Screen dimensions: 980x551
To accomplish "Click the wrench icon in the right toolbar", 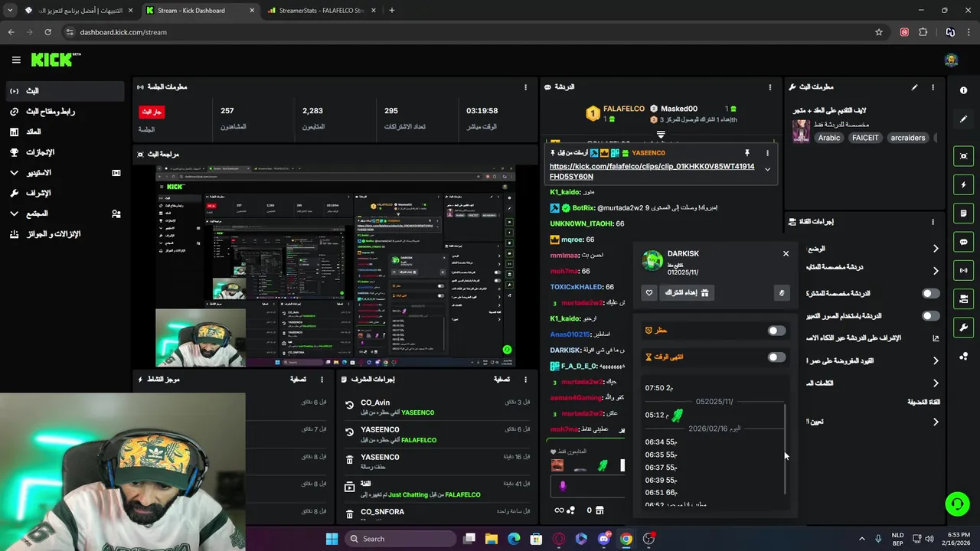I will (x=963, y=328).
